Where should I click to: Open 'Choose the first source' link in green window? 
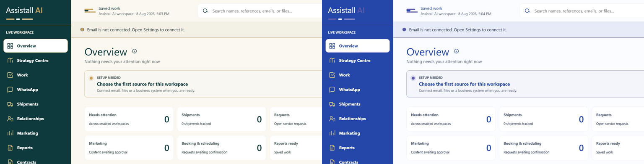coord(142,84)
